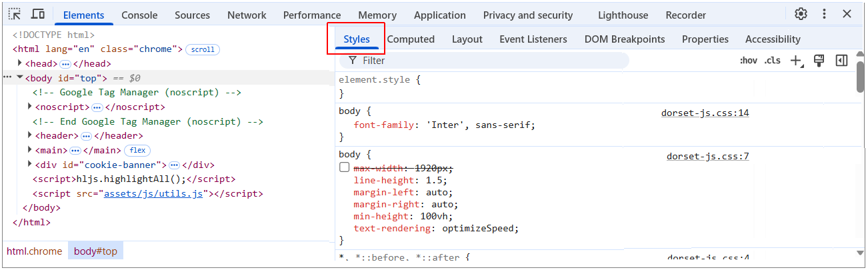Click the ellipsis inside head element
Screen dimensions: 868x280
point(65,64)
